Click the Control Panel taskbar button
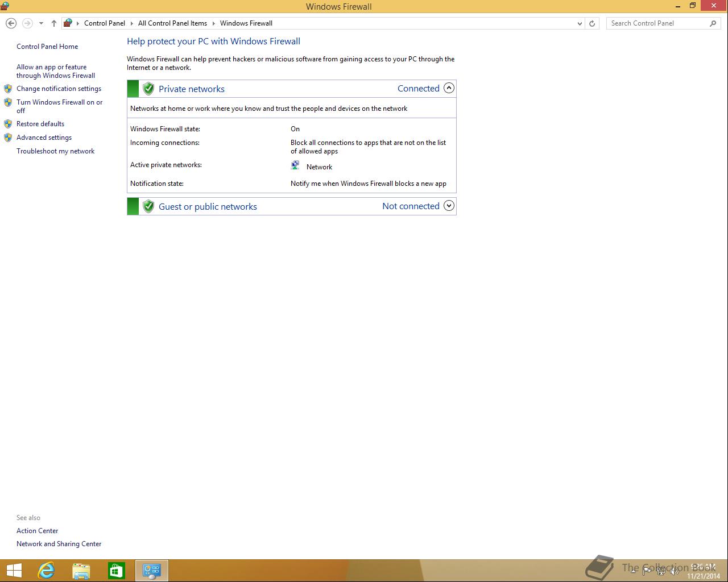728x582 pixels. [x=152, y=571]
